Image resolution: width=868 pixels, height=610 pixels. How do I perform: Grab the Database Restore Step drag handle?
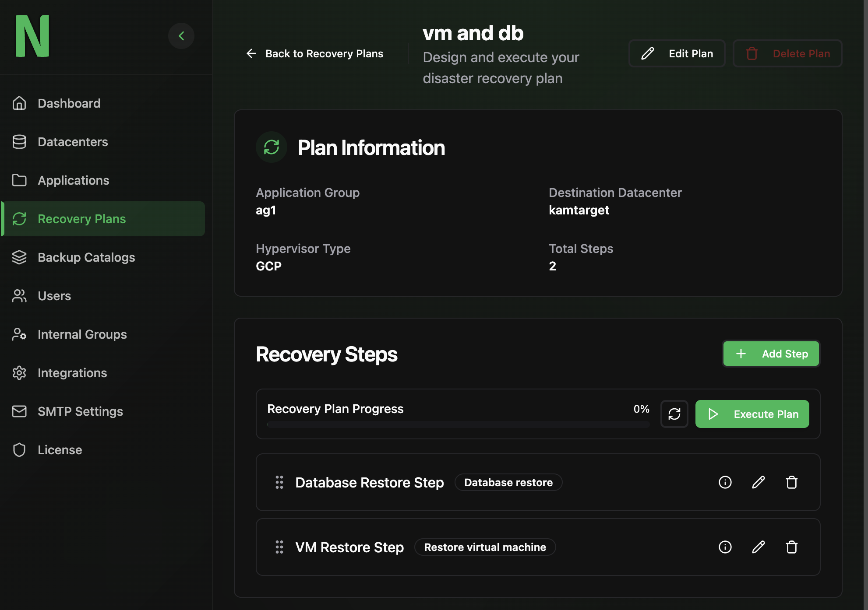[x=279, y=482]
